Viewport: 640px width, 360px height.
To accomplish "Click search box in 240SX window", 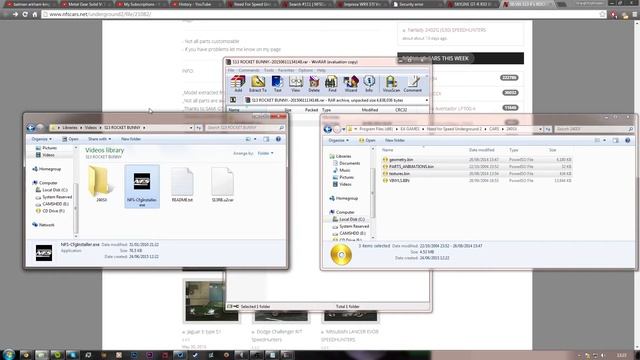I will tap(594, 129).
